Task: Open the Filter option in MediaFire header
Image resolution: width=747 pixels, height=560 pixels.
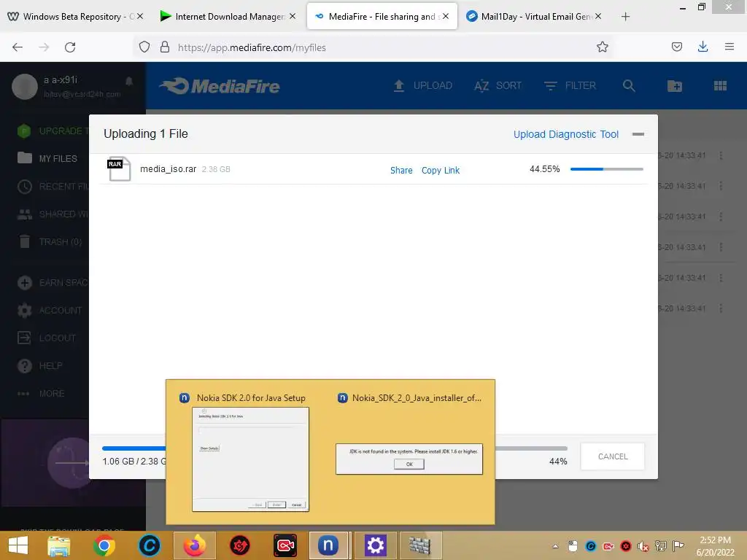Action: (x=570, y=86)
